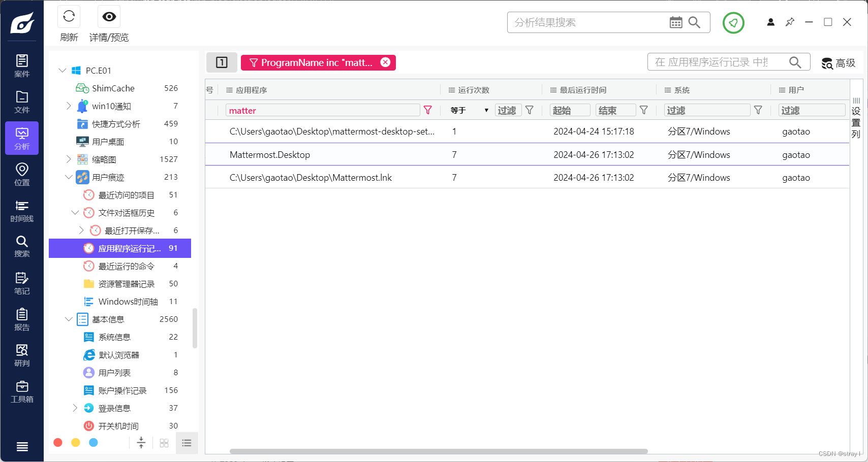The width and height of the screenshot is (868, 462).
Task: Collapse the PC.E01 tree node
Action: tap(63, 70)
